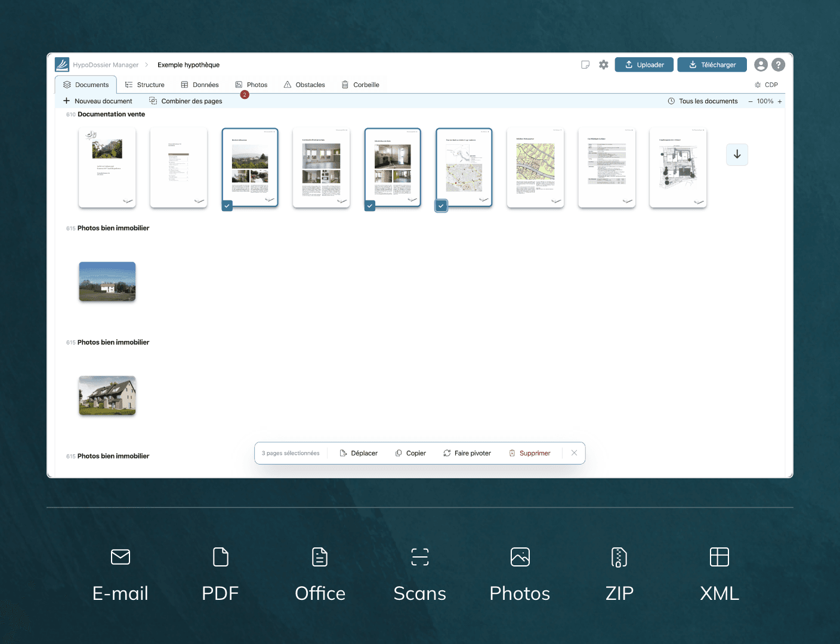840x644 pixels.
Task: Switch to the Documents tab
Action: (x=86, y=85)
